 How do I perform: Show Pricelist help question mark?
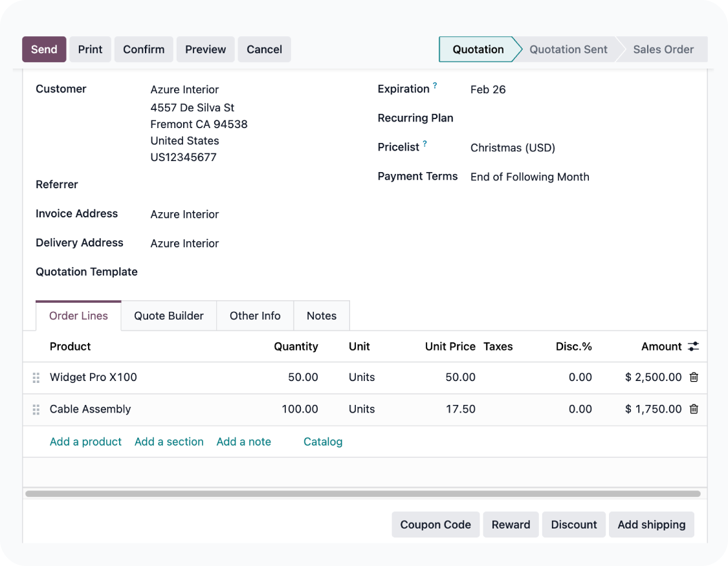(425, 144)
